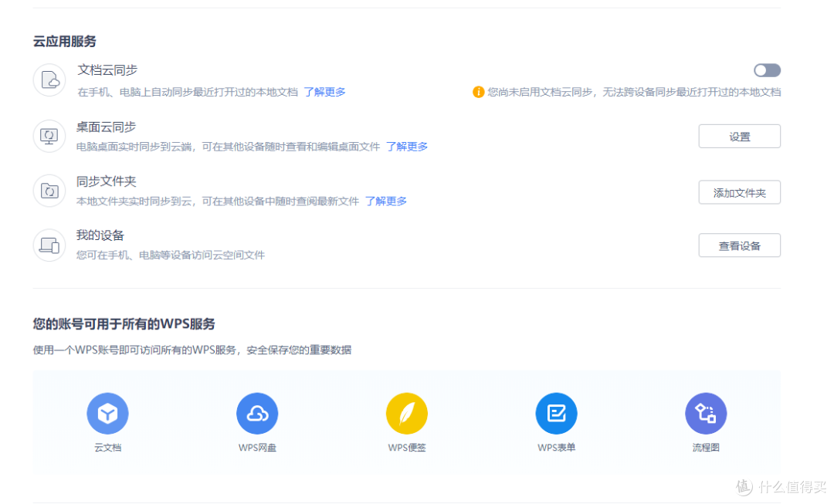This screenshot has height=504, width=834.
Task: Click the 您的账号可用于所有的WPS服务 heading
Action: point(124,323)
